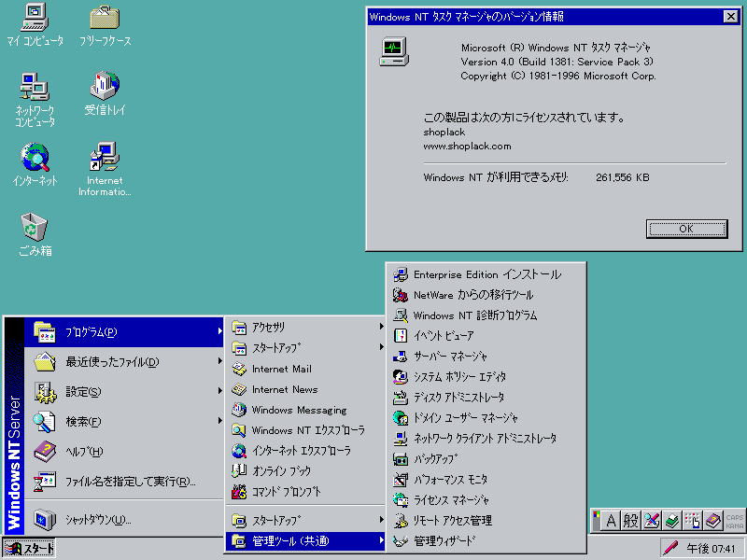
Task: Open the IME soft keyboard pointing-hand icon
Action: tap(692, 521)
